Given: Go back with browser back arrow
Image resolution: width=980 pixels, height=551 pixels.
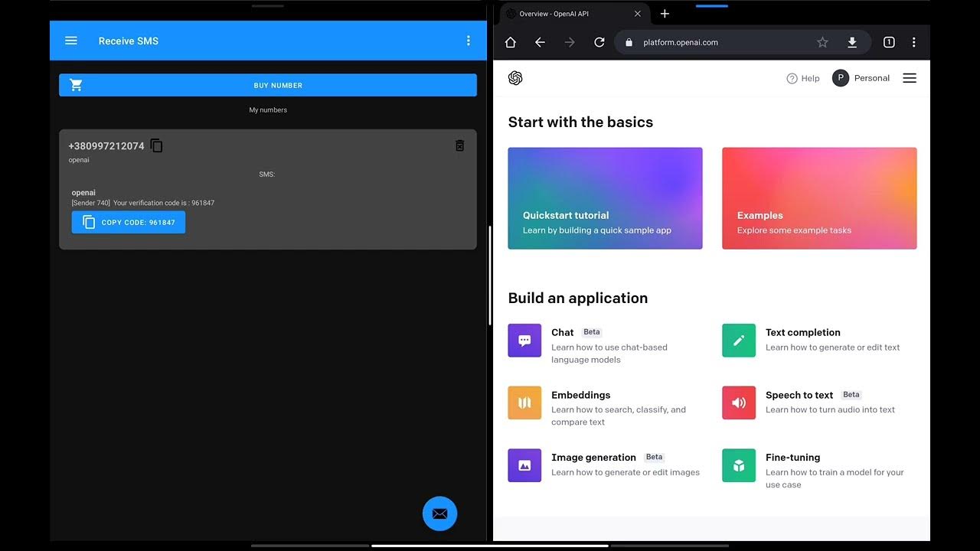Looking at the screenshot, I should (x=540, y=42).
